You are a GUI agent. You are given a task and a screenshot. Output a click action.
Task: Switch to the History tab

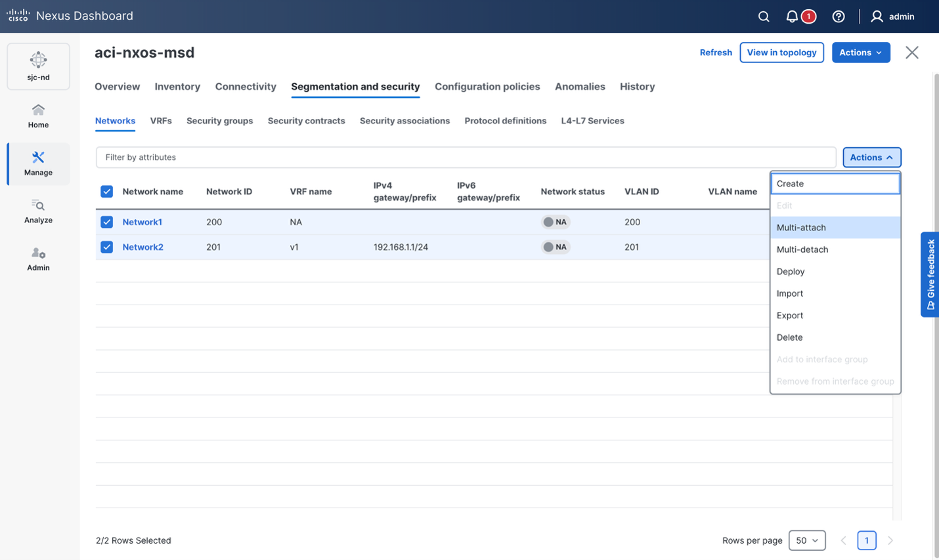(638, 87)
